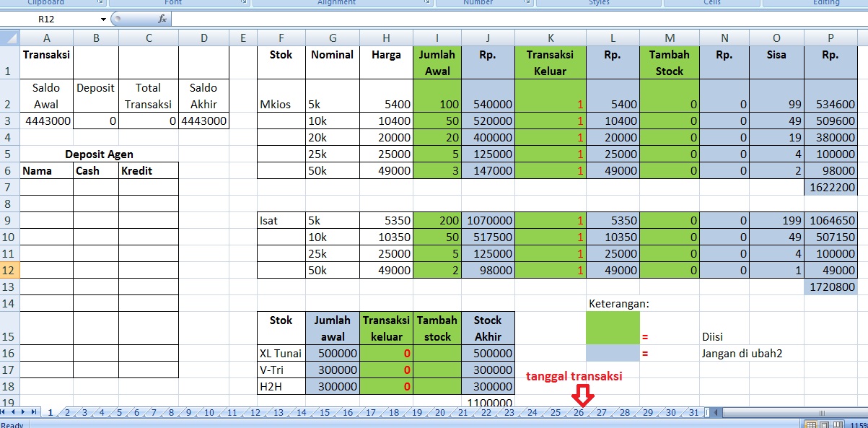This screenshot has width=868, height=428.
Task: Open the Alignment group dialog launcher
Action: [426, 3]
